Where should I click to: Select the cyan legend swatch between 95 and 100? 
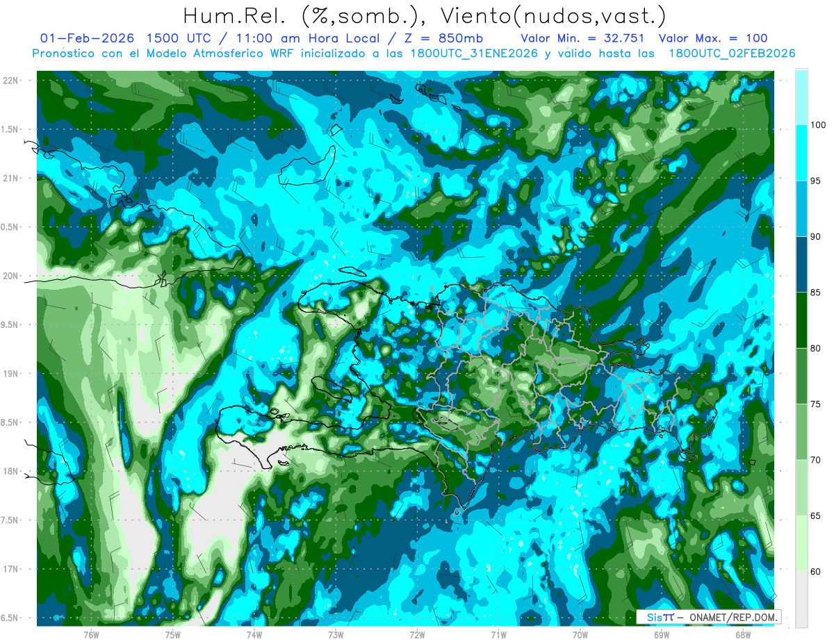click(x=801, y=153)
